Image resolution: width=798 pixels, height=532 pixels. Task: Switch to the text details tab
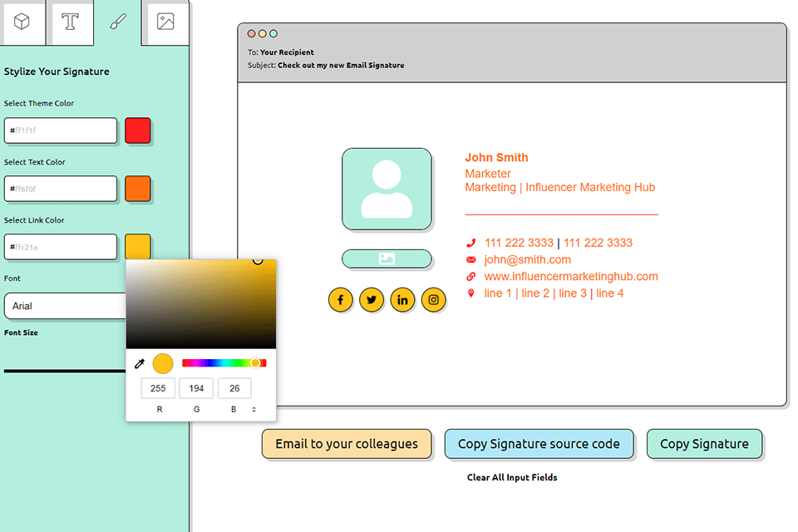pyautogui.click(x=70, y=22)
